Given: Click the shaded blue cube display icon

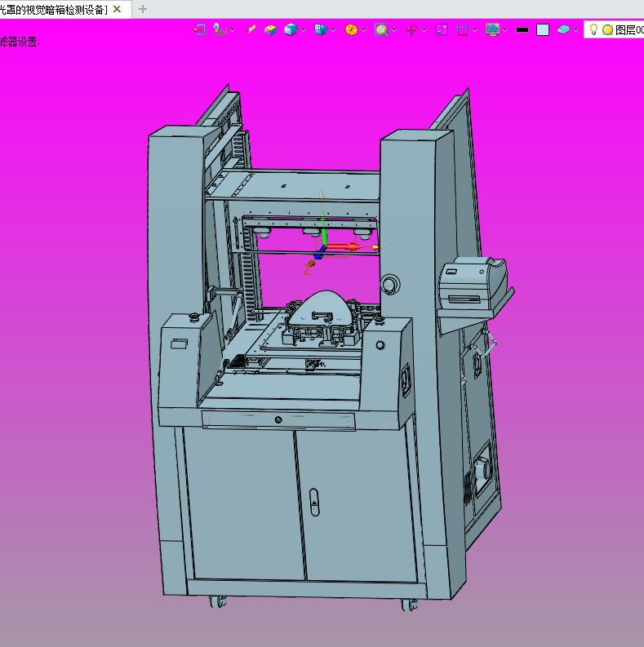Looking at the screenshot, I should coord(291,29).
